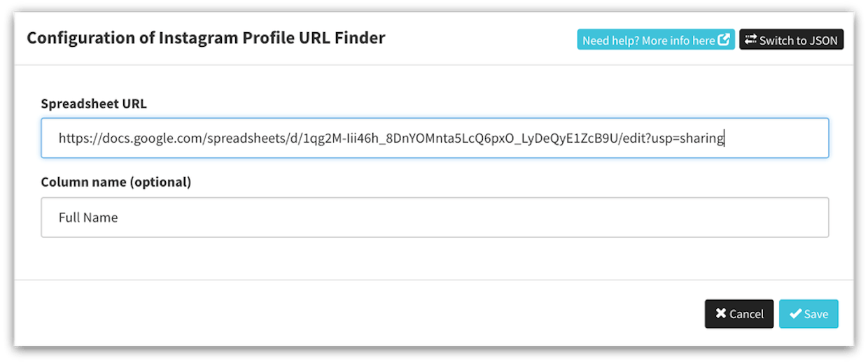This screenshot has width=868, height=363.
Task: Click the X icon on the Cancel button
Action: pos(720,314)
